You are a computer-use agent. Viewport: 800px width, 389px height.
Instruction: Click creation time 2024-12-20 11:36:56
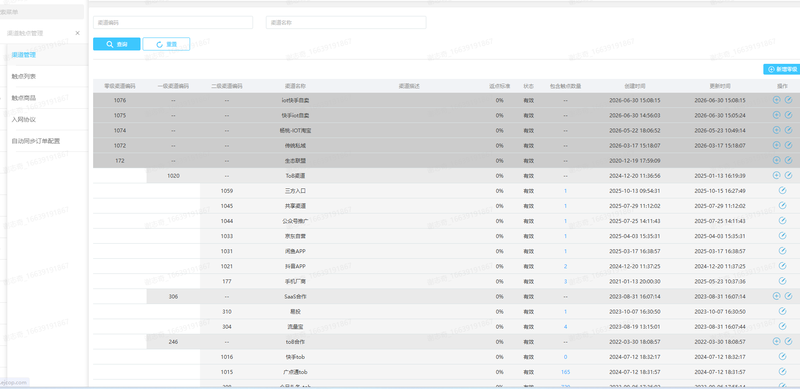[x=634, y=176]
